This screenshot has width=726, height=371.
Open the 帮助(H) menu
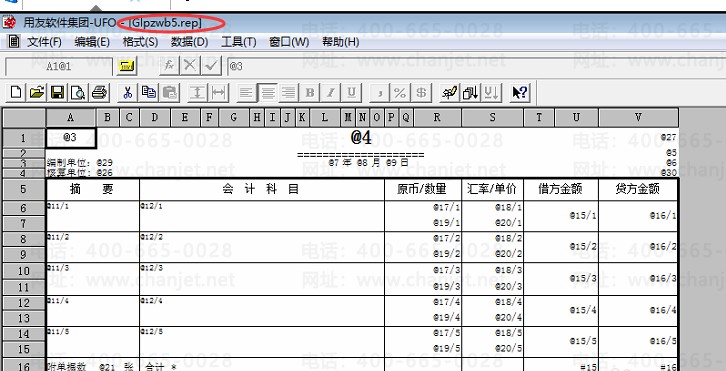(340, 42)
